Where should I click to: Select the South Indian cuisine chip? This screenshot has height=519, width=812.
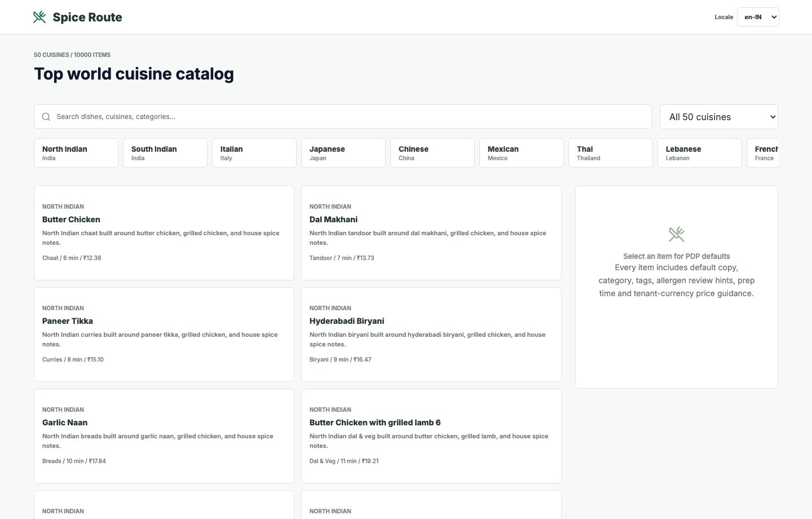[165, 153]
